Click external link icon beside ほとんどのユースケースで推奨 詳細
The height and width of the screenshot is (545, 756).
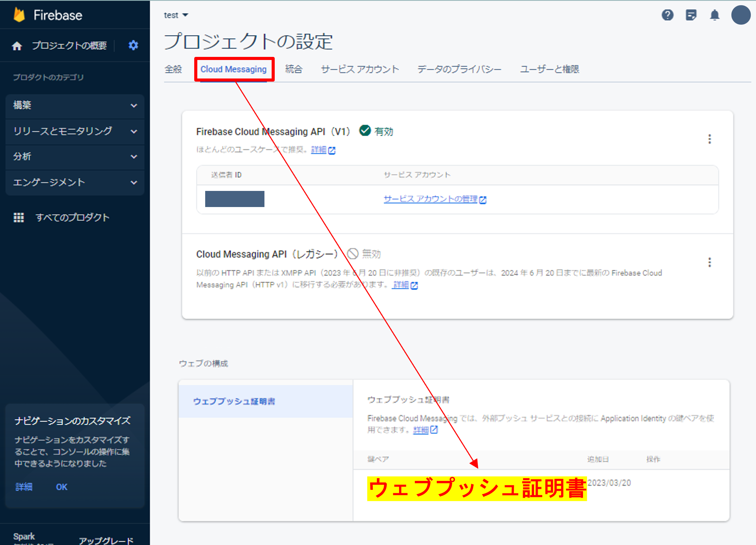(332, 150)
